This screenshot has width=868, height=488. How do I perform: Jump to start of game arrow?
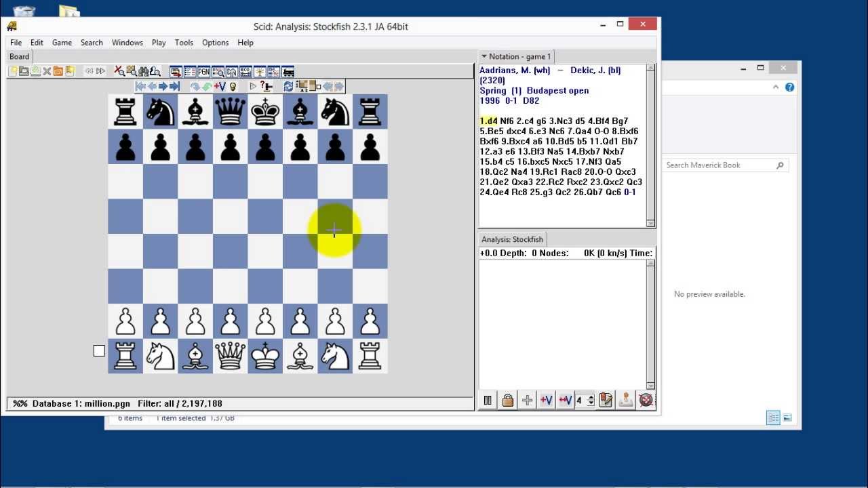pos(140,86)
